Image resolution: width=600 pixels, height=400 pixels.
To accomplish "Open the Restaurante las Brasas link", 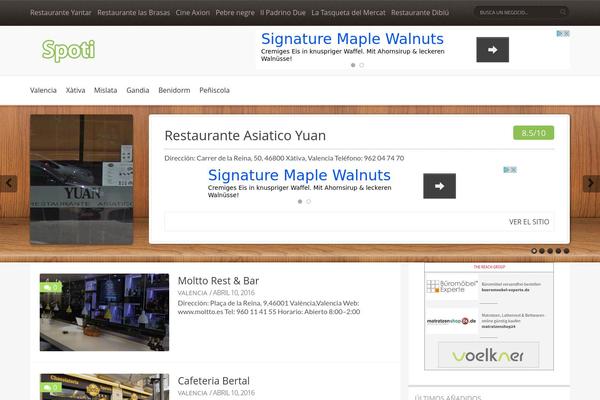I will (134, 13).
